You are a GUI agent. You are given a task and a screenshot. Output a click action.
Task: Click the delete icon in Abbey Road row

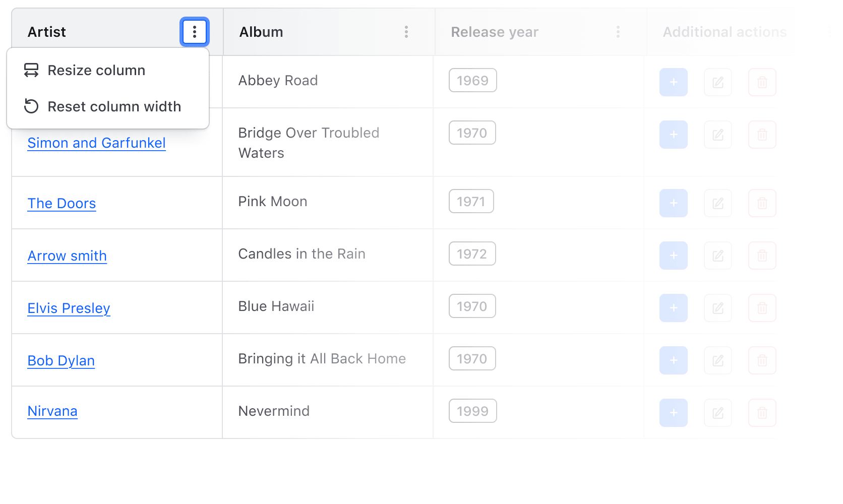[x=762, y=82]
